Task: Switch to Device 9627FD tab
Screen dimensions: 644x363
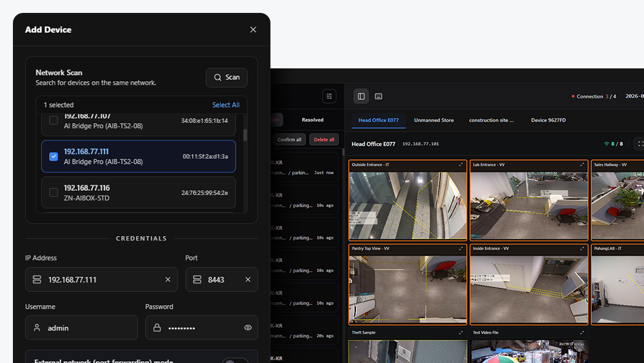Action: [x=548, y=121]
